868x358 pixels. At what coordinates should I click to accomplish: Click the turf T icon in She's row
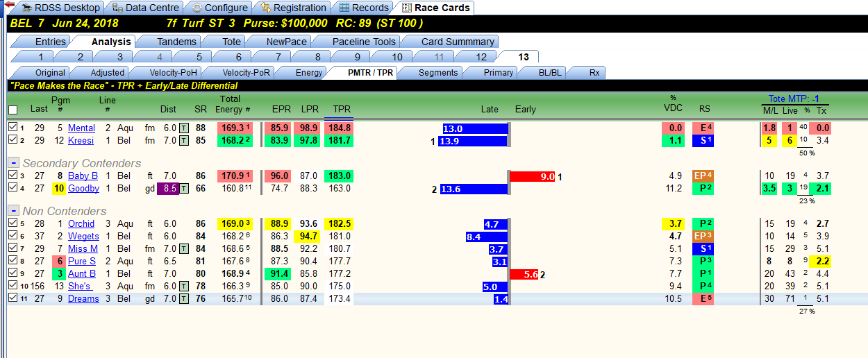(183, 287)
